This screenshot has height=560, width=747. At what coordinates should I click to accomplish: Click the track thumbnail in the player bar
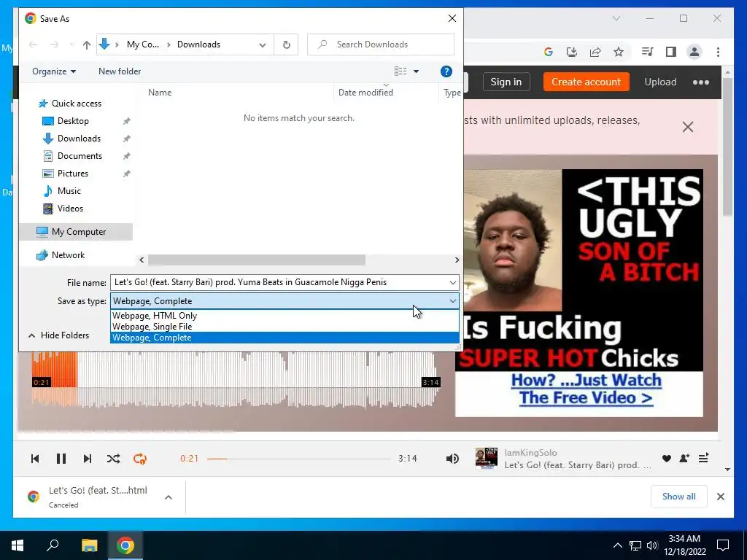pos(487,458)
